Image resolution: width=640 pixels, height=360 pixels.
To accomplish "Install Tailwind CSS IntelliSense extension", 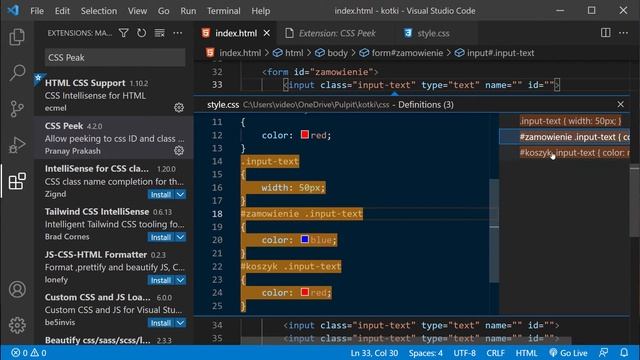I will coord(161,238).
